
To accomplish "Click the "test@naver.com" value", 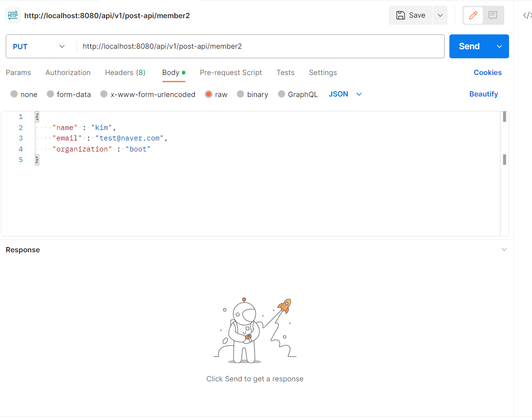I will click(129, 138).
